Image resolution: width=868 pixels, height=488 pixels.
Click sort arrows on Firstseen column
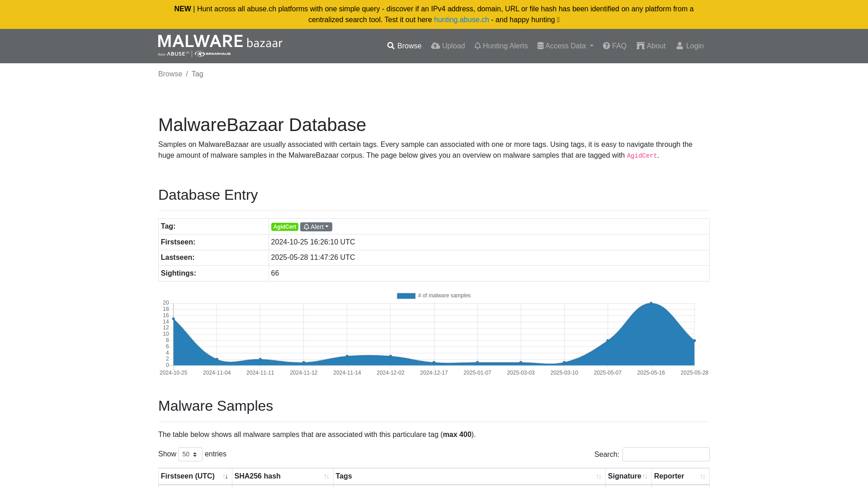[x=226, y=477]
